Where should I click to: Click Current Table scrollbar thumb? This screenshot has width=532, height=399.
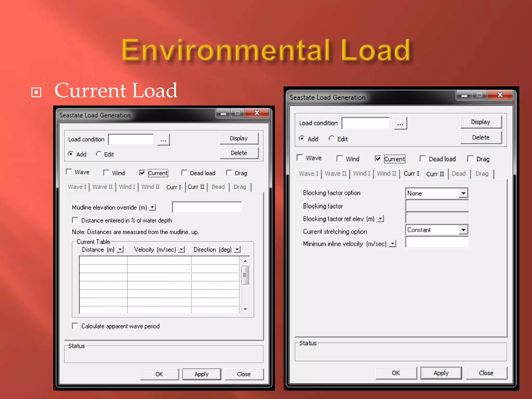click(245, 275)
